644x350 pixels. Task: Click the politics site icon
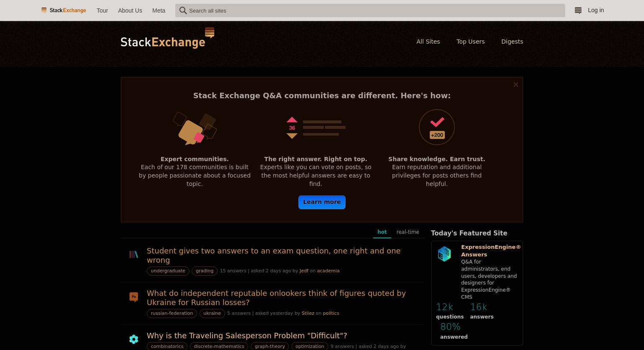tap(134, 297)
